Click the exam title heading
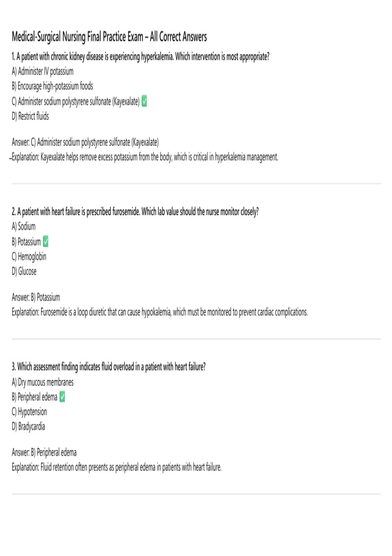 (x=109, y=37)
